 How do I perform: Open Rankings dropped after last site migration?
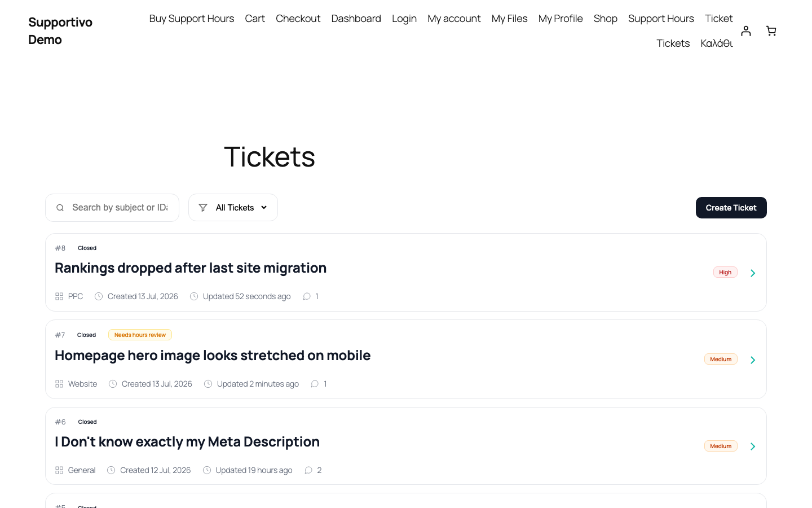pos(191,268)
